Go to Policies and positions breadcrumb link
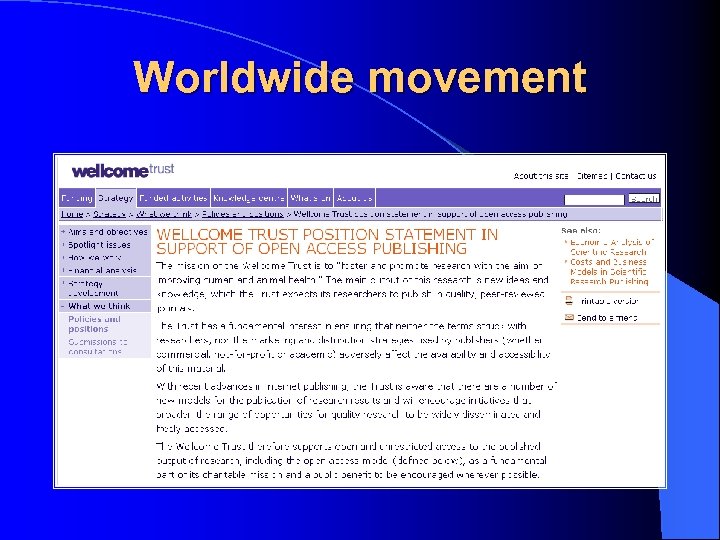This screenshot has width=720, height=540. pyautogui.click(x=242, y=214)
